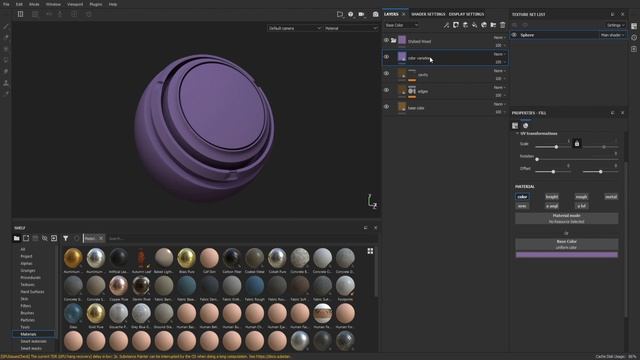
Task: Toggle the color channel button in Material
Action: pyautogui.click(x=522, y=197)
